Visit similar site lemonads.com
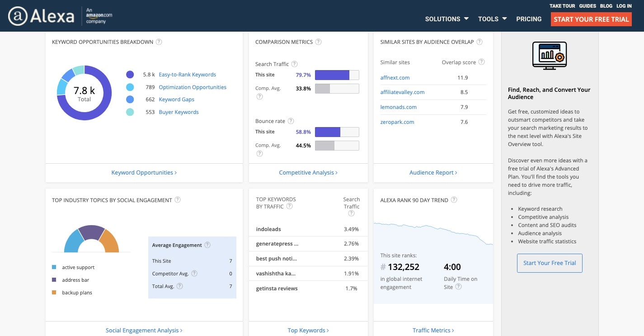 (398, 107)
